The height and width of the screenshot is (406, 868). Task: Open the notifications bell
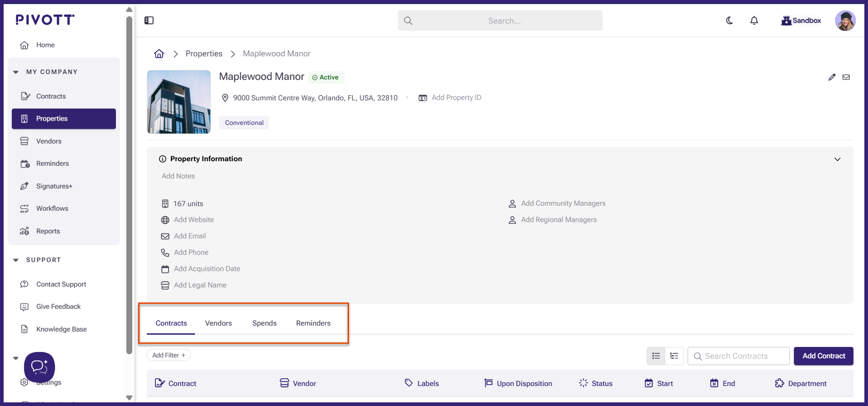754,20
